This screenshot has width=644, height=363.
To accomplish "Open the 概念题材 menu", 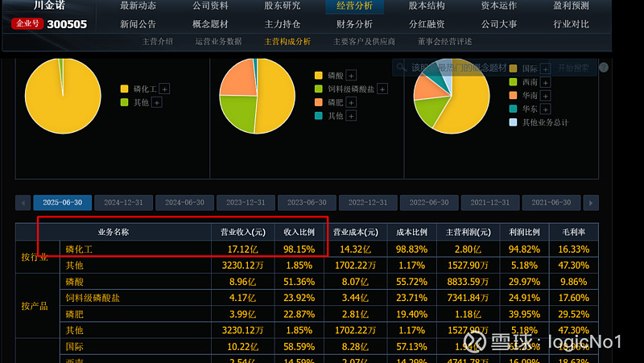I will [x=210, y=24].
